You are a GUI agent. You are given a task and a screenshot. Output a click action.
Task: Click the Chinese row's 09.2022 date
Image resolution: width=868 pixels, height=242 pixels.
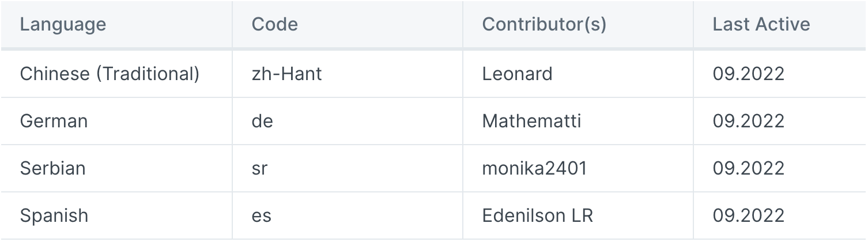749,74
